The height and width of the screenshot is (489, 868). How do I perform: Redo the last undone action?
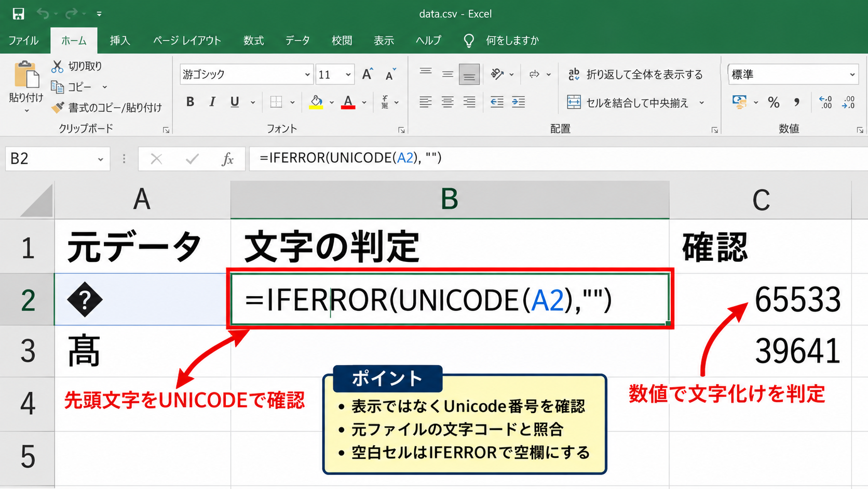[x=72, y=14]
